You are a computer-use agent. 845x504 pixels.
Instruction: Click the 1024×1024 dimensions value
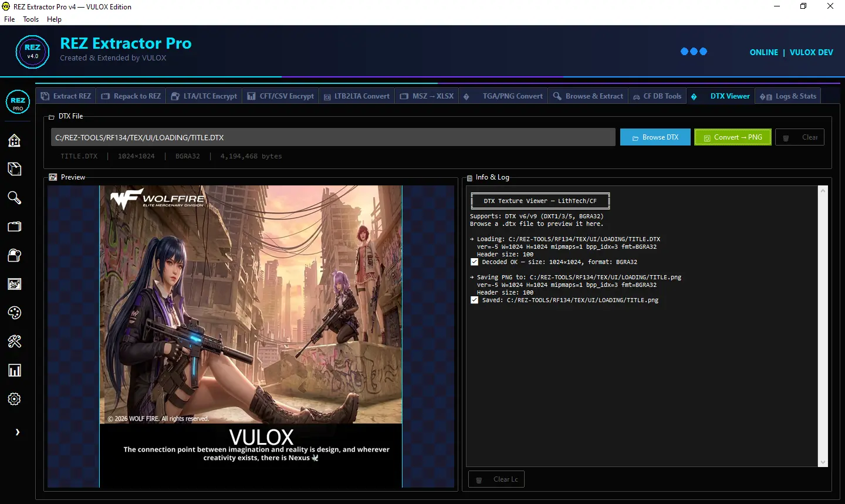pyautogui.click(x=136, y=157)
